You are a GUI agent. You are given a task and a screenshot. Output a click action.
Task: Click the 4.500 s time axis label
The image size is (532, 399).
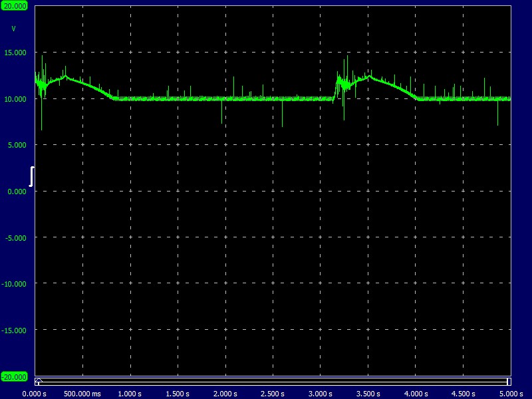coord(463,394)
